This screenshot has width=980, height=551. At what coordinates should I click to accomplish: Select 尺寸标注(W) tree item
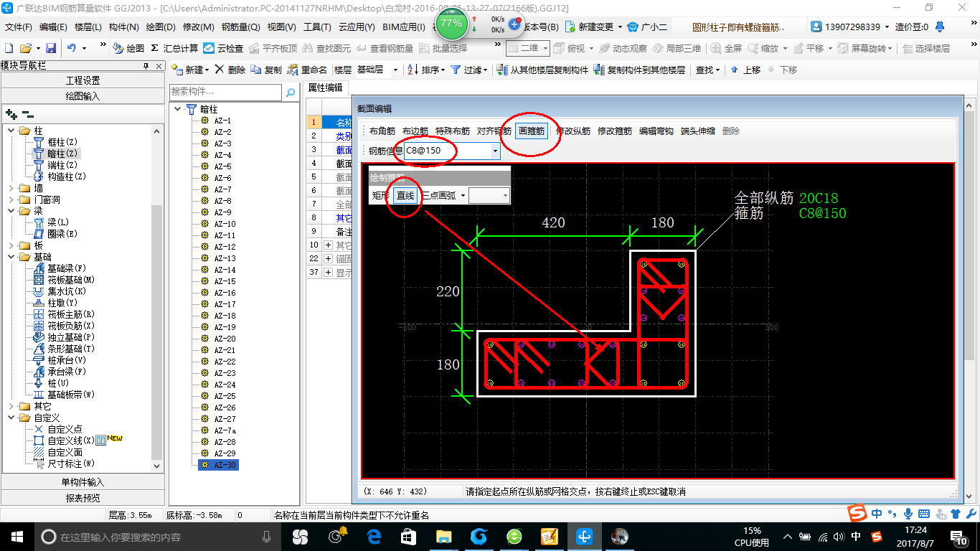click(64, 463)
